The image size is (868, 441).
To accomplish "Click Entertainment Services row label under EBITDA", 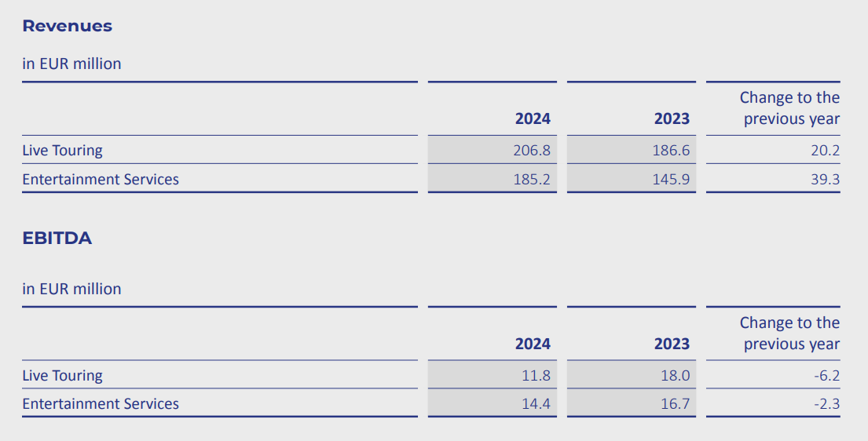I will [x=101, y=404].
